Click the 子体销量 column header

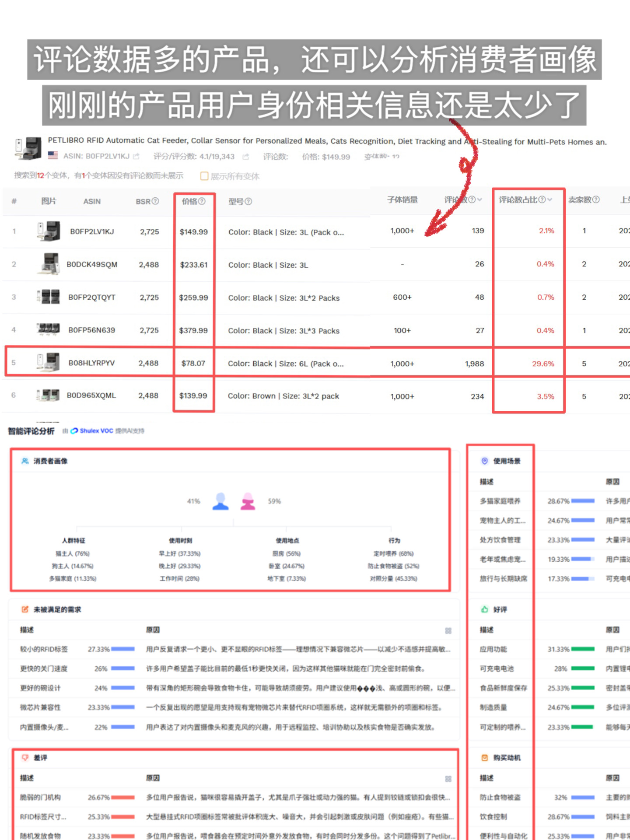[x=402, y=199]
